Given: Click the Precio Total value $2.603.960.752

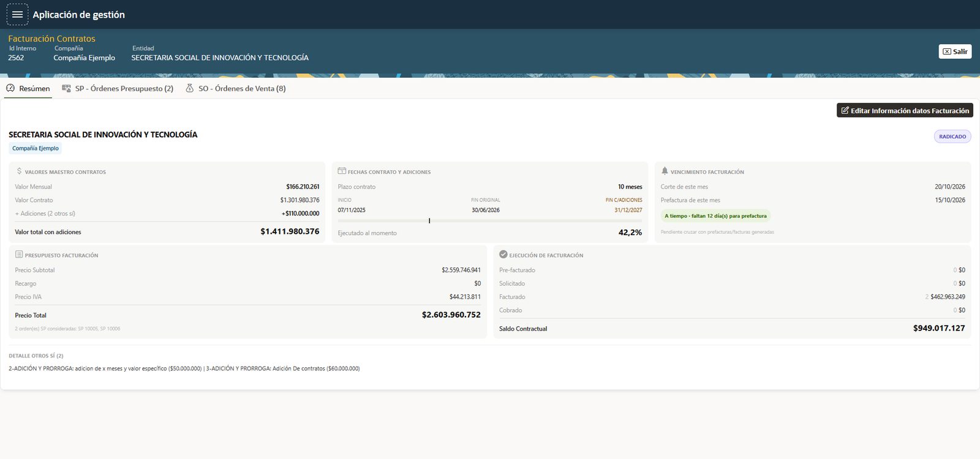Looking at the screenshot, I should point(451,315).
